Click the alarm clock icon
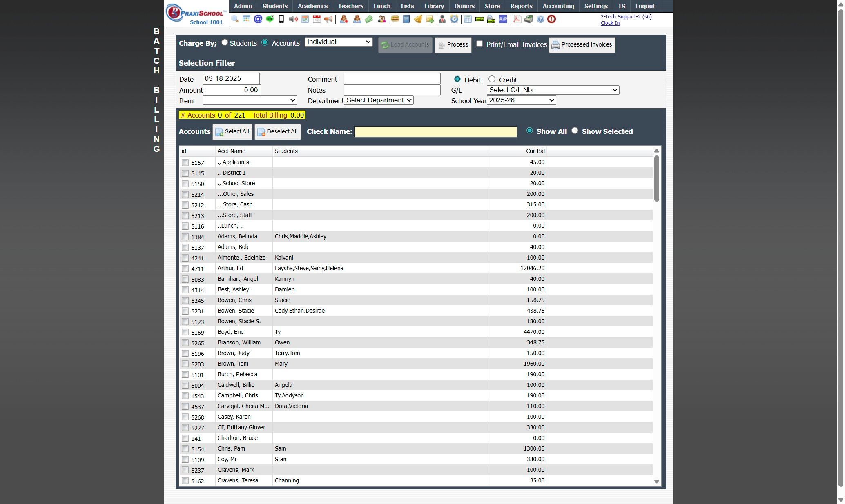The height and width of the screenshot is (504, 845). tap(454, 19)
